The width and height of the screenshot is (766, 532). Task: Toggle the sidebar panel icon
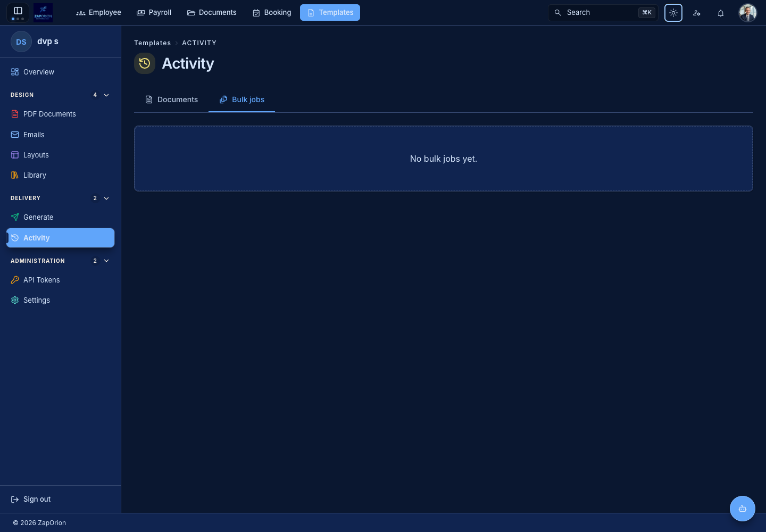tap(18, 11)
